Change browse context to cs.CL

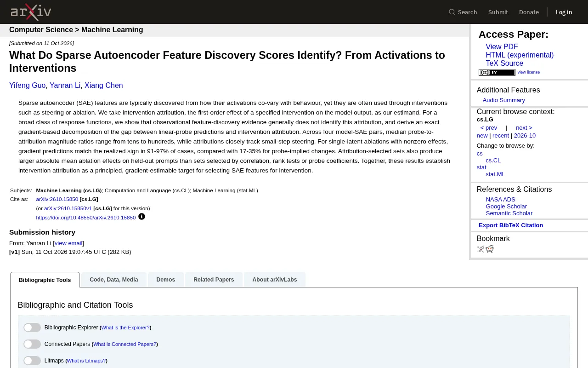click(493, 161)
